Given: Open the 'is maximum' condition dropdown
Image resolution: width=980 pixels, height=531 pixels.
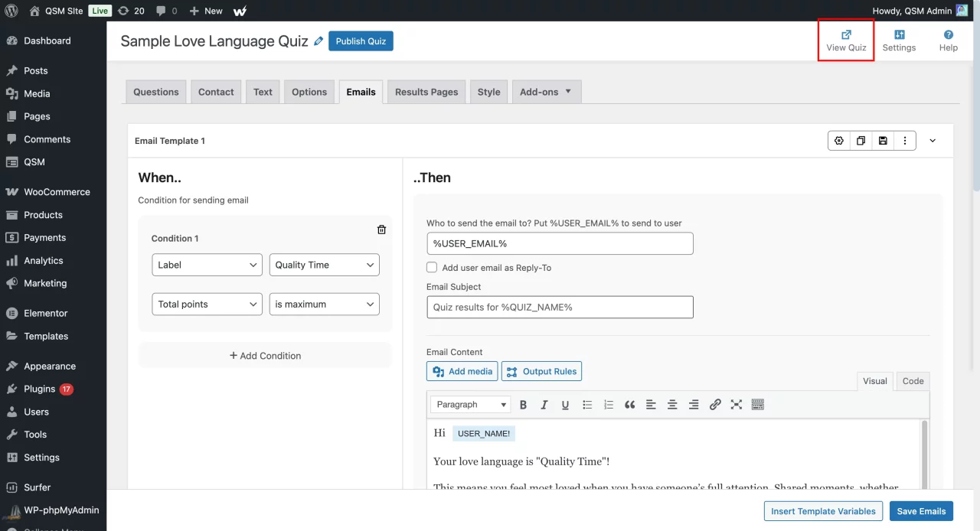Looking at the screenshot, I should pos(324,304).
